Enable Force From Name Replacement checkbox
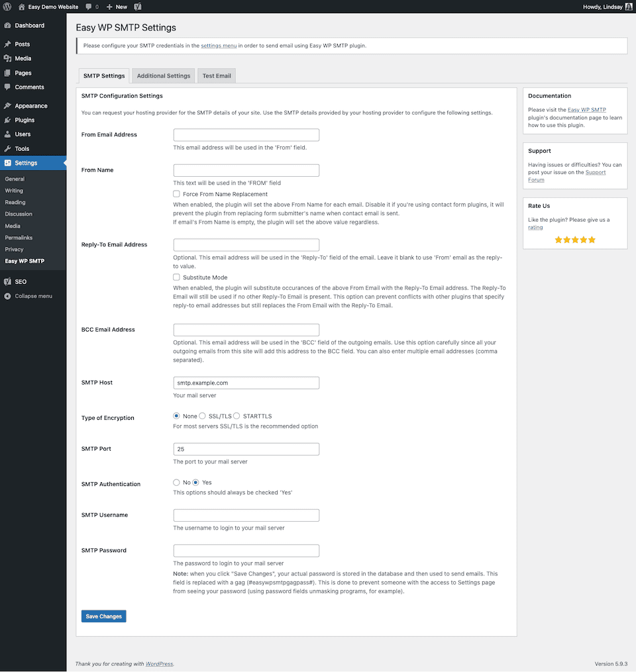Image resolution: width=636 pixels, height=672 pixels. tap(177, 194)
